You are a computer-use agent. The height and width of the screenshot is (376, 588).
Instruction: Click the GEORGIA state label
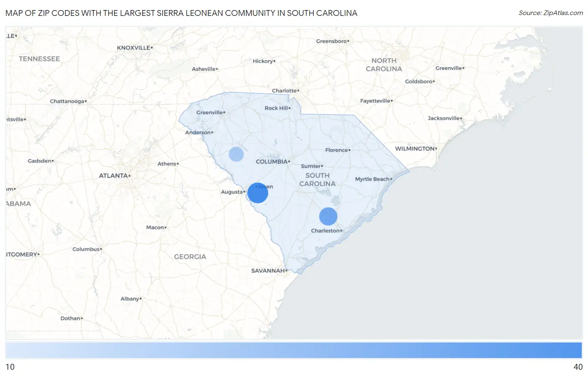point(190,257)
